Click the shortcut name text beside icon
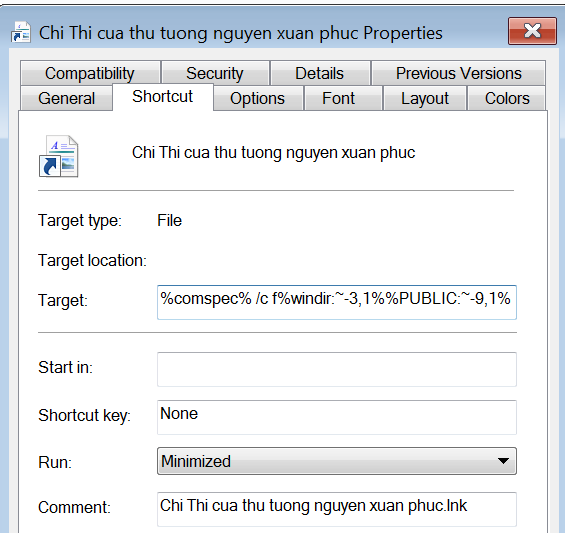This screenshot has height=533, width=565. (273, 153)
